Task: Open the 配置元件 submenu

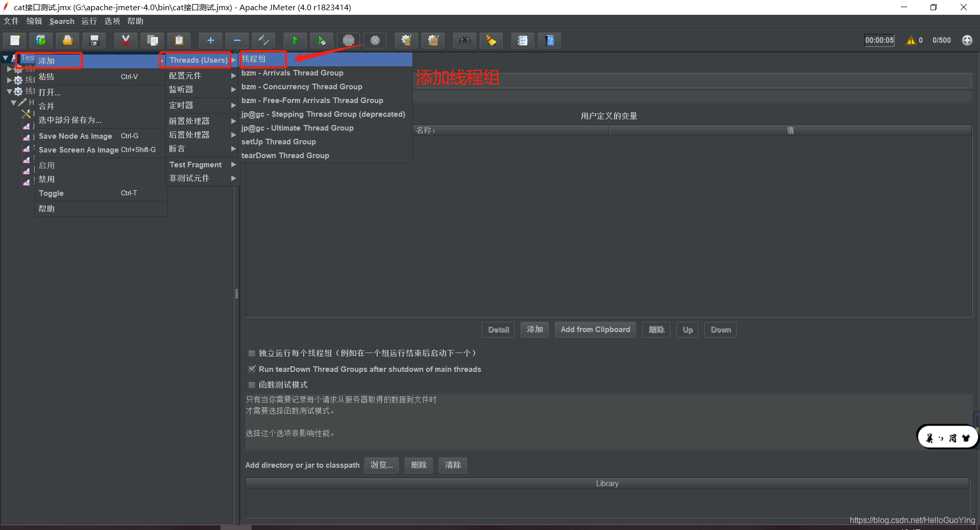Action: click(x=202, y=75)
